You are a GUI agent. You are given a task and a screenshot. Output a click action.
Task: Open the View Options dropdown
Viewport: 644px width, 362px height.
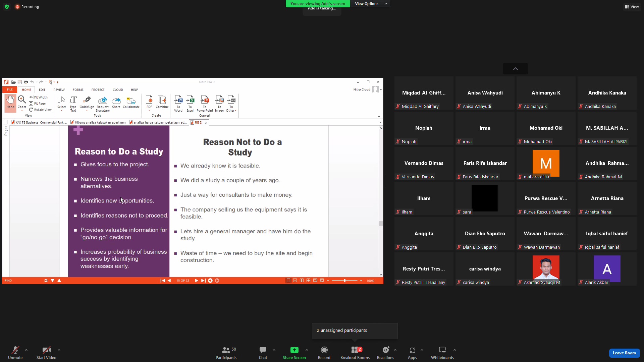(371, 4)
